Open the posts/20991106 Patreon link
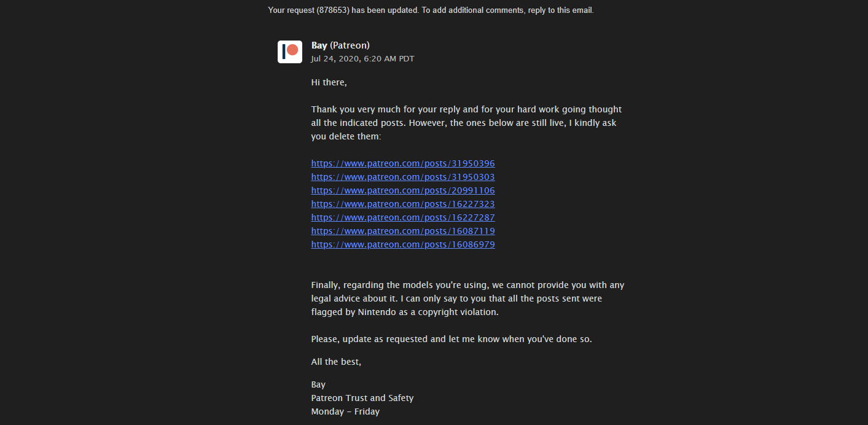The height and width of the screenshot is (425, 868). tap(403, 190)
